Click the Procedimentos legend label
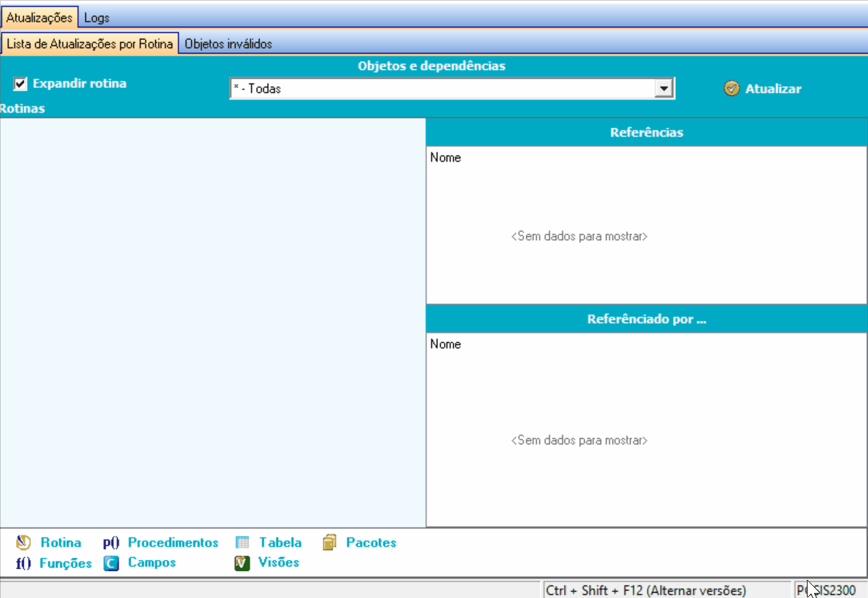Screen dimensions: 868x598 coord(173,543)
